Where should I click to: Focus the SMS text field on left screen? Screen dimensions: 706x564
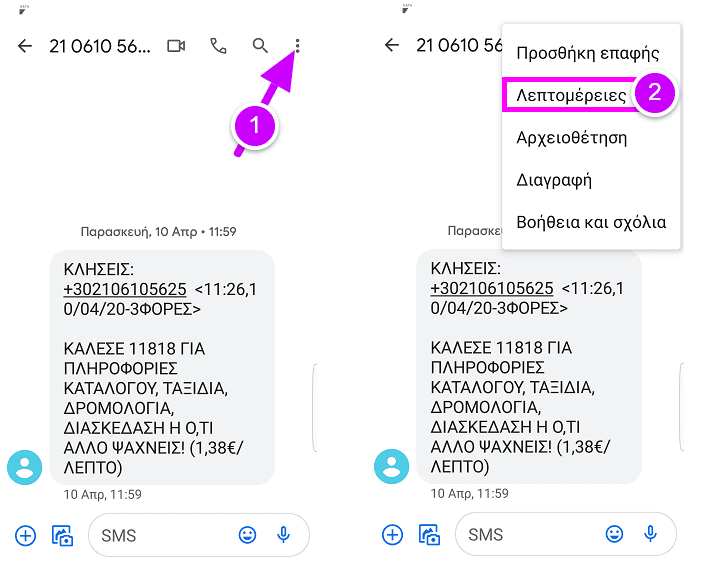pyautogui.click(x=162, y=535)
